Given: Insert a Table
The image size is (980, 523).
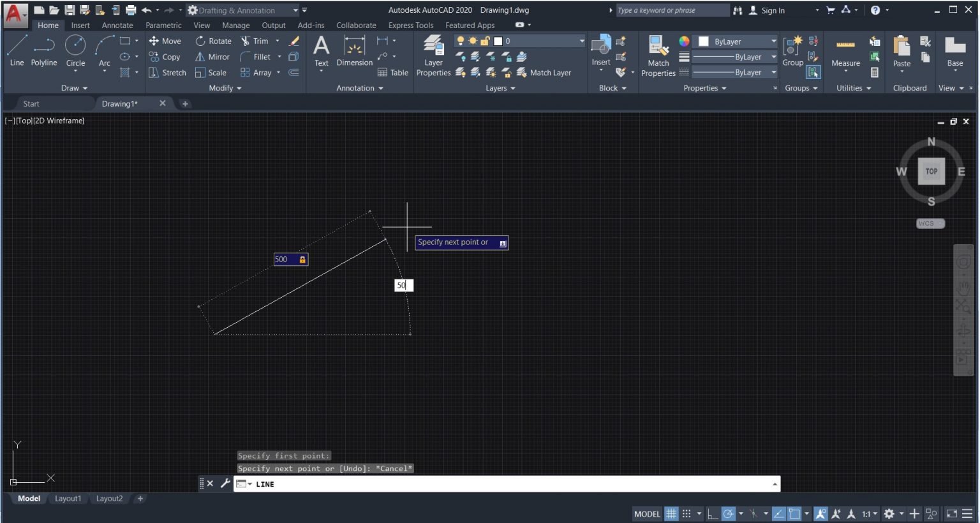Looking at the screenshot, I should pos(392,72).
